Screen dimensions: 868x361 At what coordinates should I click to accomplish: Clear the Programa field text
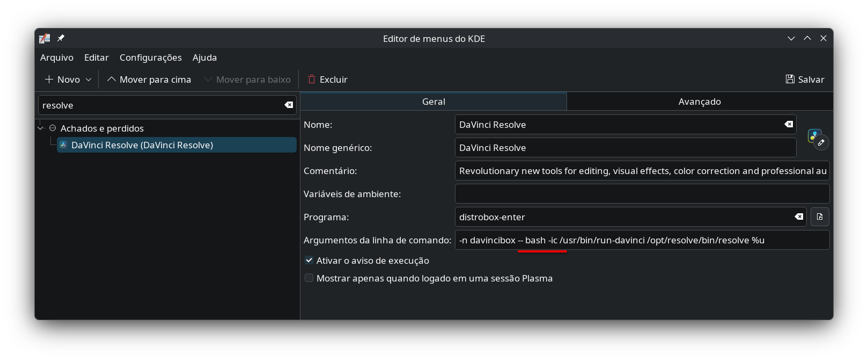799,217
